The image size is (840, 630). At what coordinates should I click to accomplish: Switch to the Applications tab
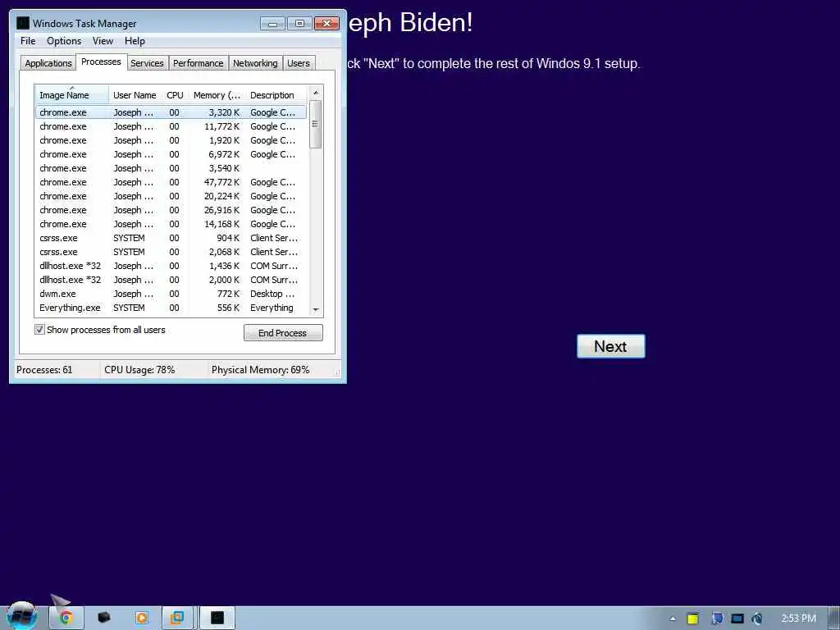(x=48, y=63)
